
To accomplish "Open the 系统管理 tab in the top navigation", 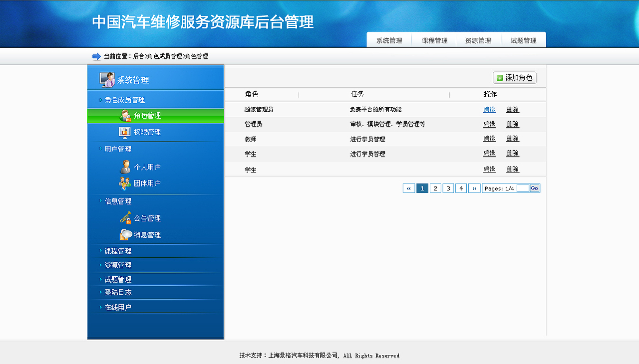I will [x=389, y=40].
